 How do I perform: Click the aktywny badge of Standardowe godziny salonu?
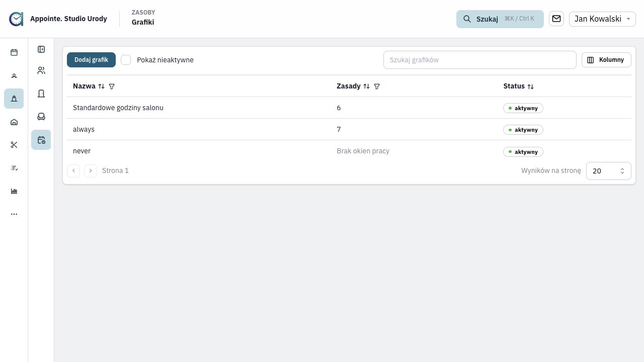[x=523, y=108]
